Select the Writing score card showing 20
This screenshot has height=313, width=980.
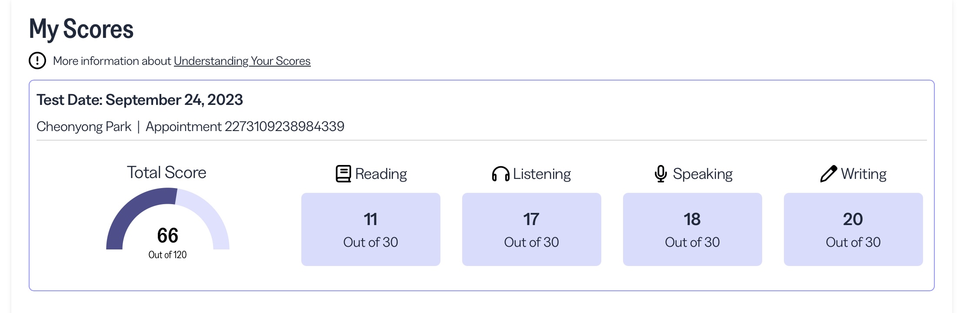pos(853,229)
